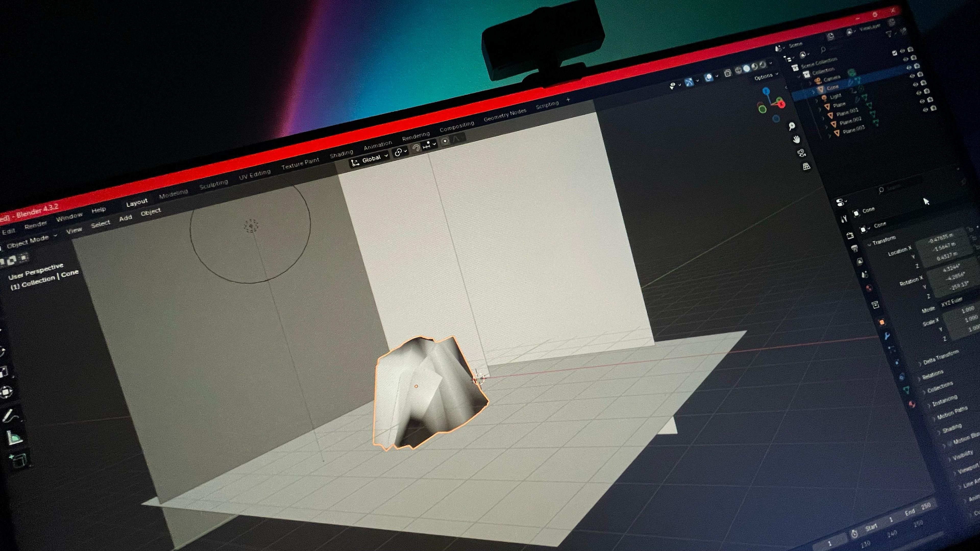Open the Tool settings properties tab
Viewport: 980px width, 551px height.
(844, 219)
